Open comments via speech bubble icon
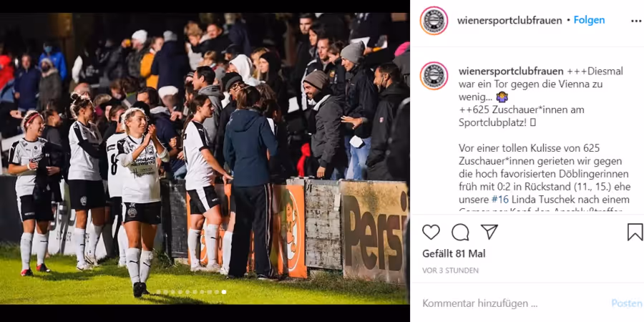 point(460,232)
